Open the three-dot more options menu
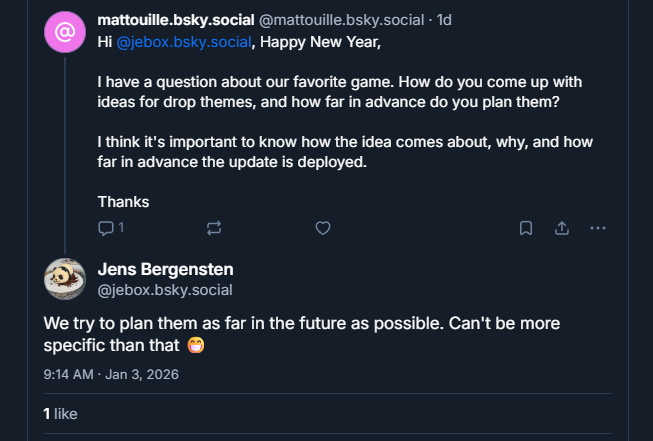This screenshot has width=653, height=441. (x=598, y=228)
